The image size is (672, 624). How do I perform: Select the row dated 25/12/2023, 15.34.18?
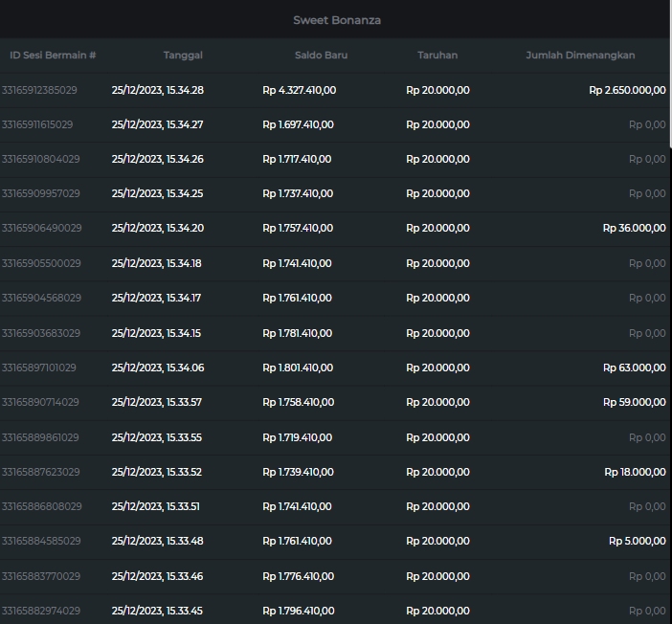[x=157, y=264]
